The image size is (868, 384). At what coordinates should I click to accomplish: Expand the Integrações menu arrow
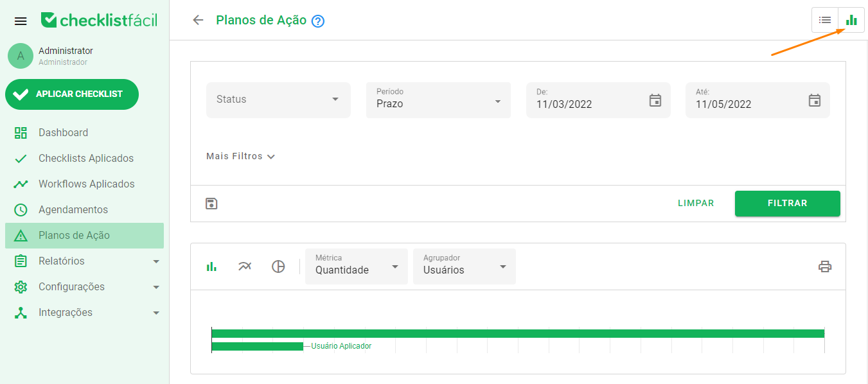(156, 313)
